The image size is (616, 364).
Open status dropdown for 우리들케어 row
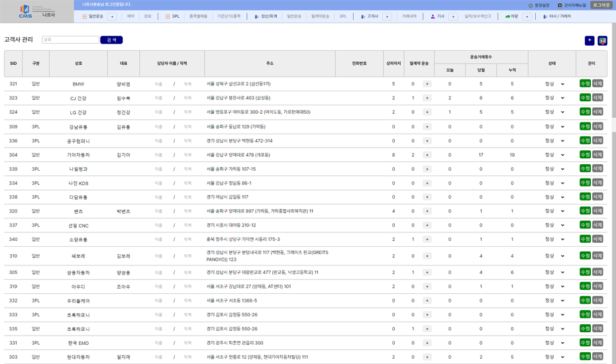click(554, 300)
